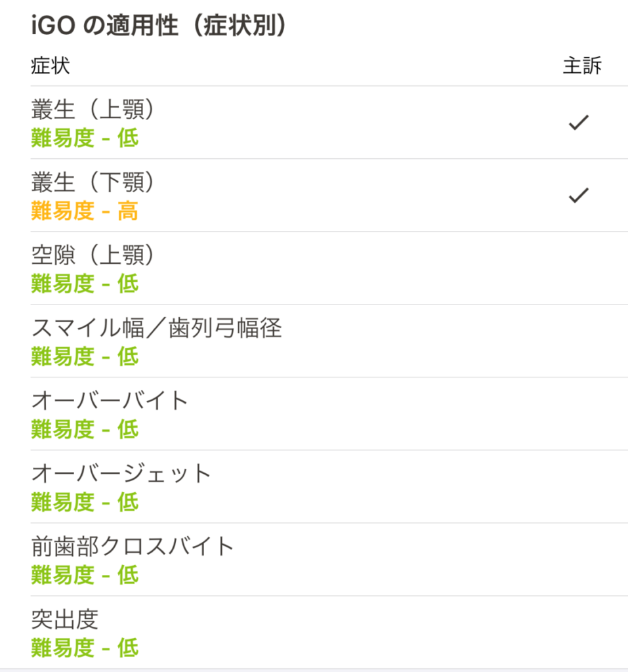This screenshot has height=672, width=628.
Task: Select the オーバーバイト symptom row
Action: [x=329, y=414]
